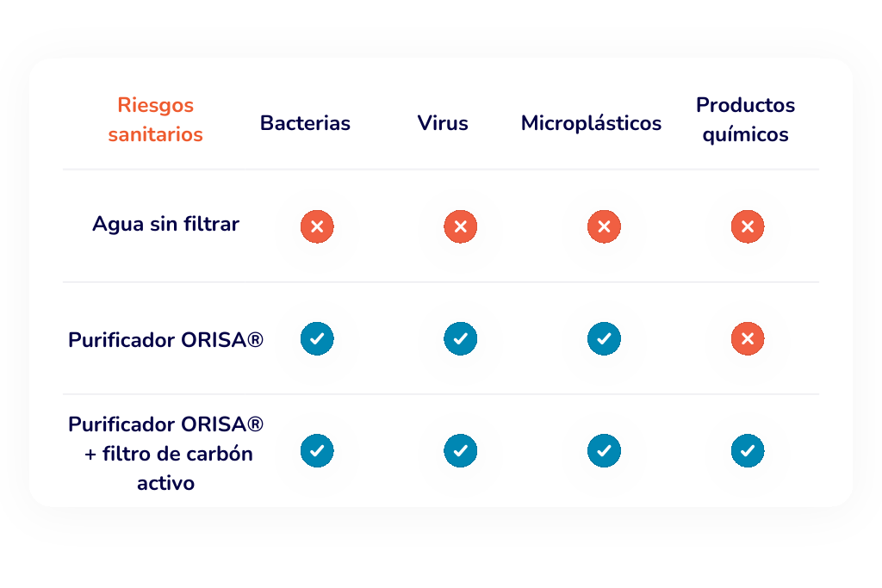
Task: Click red X for Agua sin filtrar Productos químicos
Action: (748, 227)
